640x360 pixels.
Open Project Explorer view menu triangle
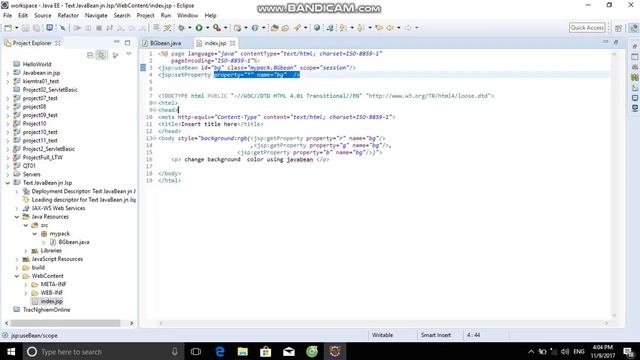click(129, 54)
